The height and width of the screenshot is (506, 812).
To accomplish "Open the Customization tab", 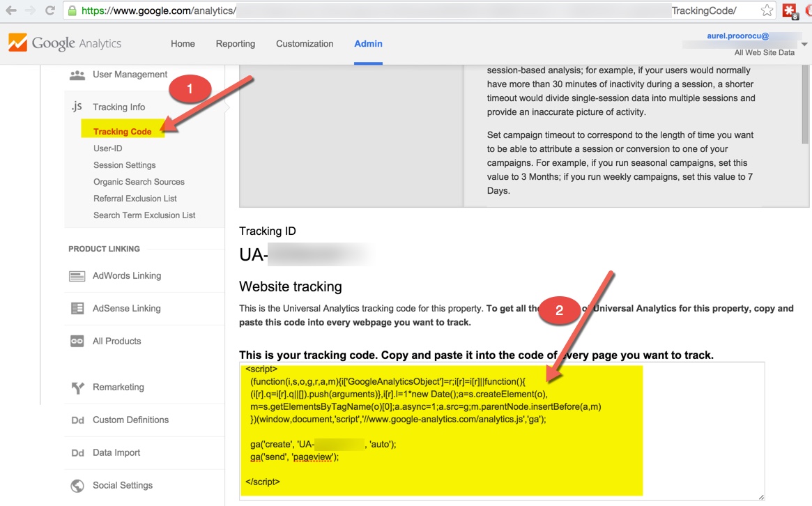I will (x=305, y=43).
